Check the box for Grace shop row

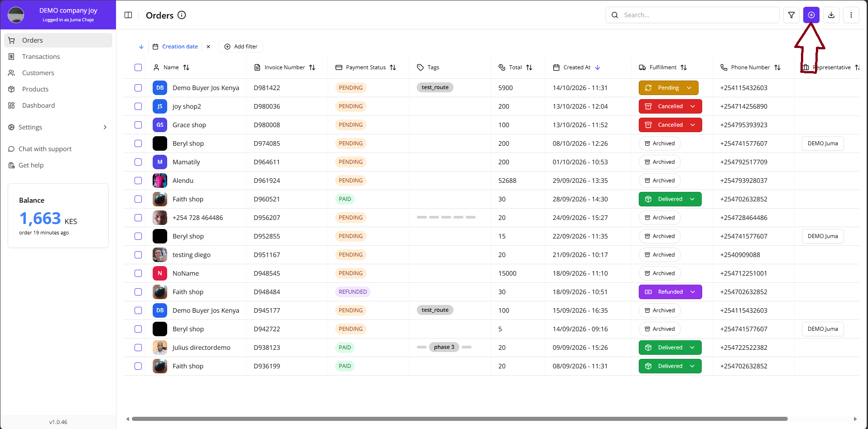coord(138,125)
